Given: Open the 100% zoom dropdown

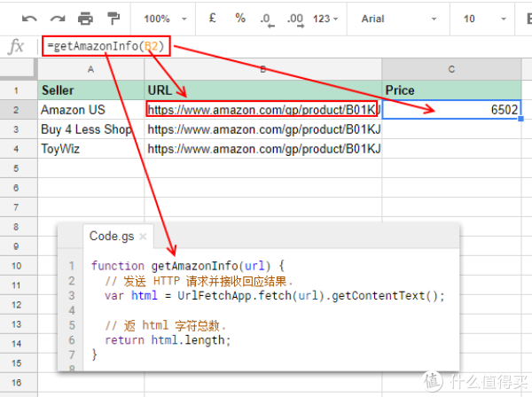Looking at the screenshot, I should tap(165, 19).
